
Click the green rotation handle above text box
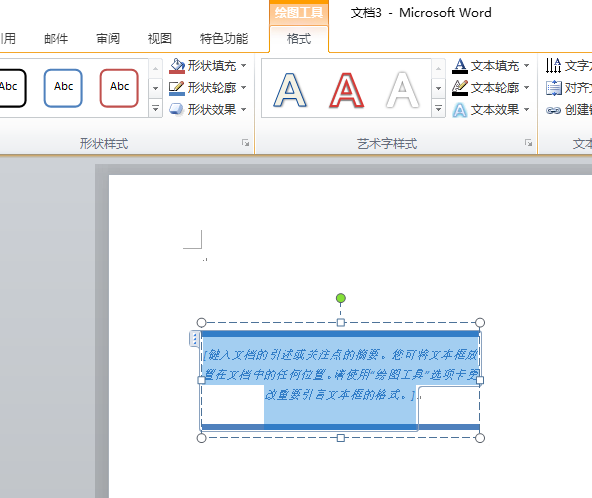(x=341, y=298)
